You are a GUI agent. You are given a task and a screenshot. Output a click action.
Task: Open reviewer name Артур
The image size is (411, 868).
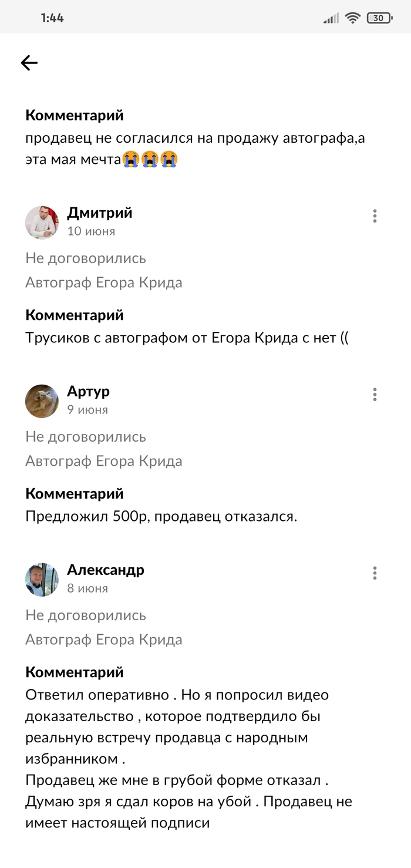point(88,391)
